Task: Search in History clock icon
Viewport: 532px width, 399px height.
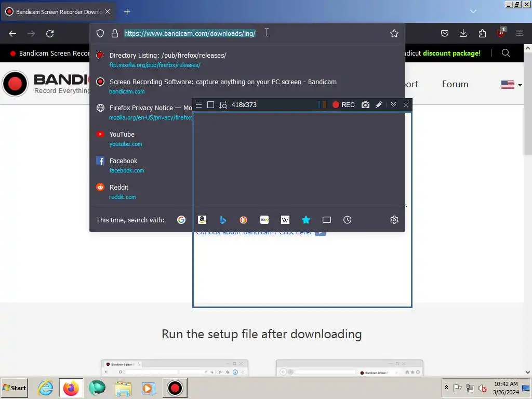Action: click(x=347, y=220)
